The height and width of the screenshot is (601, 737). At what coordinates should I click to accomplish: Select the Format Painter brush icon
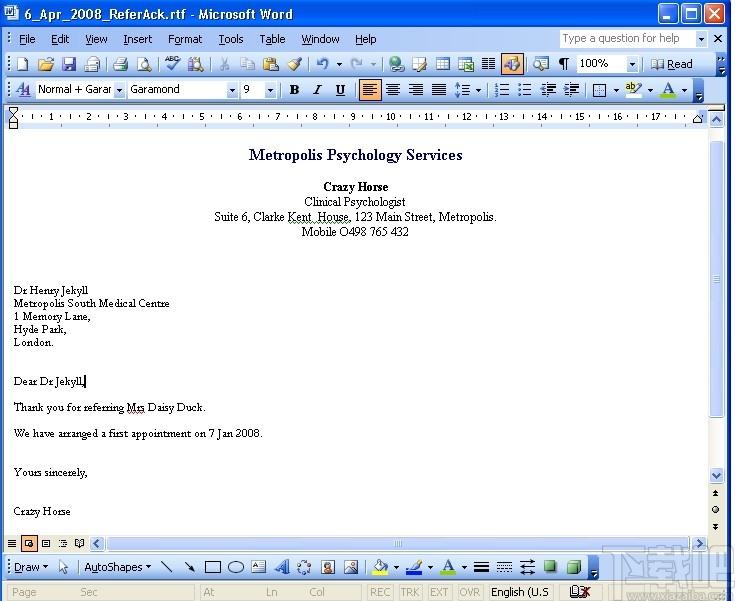coord(295,64)
